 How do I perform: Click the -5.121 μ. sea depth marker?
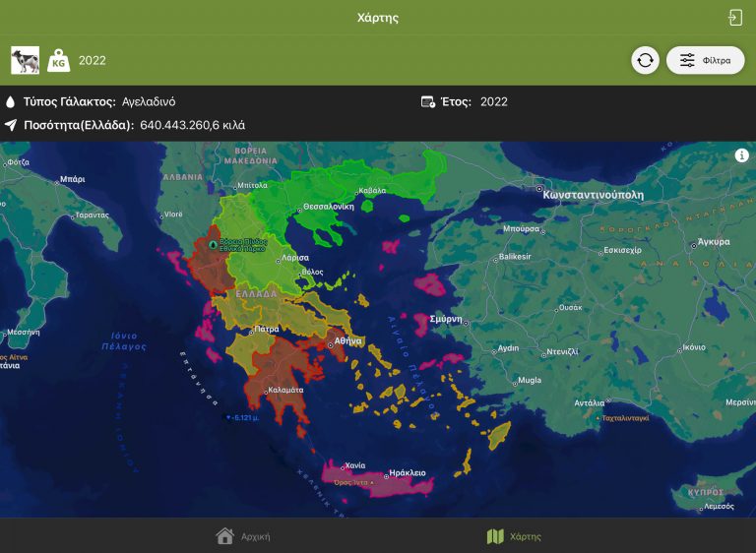pyautogui.click(x=243, y=417)
